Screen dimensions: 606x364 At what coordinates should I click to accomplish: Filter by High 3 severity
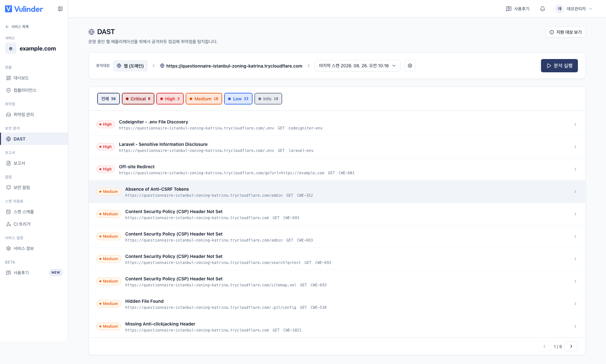point(170,99)
